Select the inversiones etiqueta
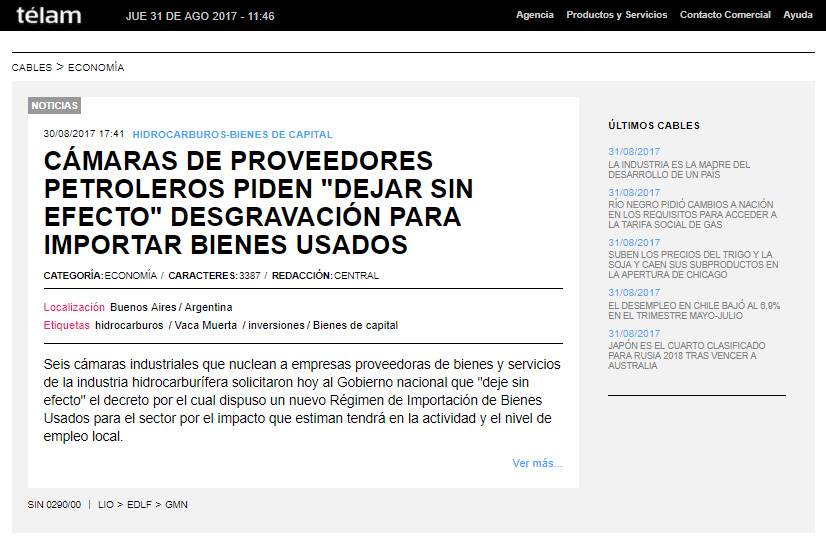 pos(277,325)
